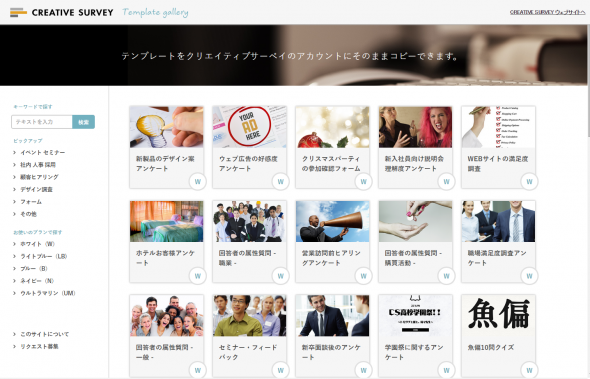The height and width of the screenshot is (379, 590).
Task: Open CREATIVE SURVEY website link in header
Action: tap(547, 12)
